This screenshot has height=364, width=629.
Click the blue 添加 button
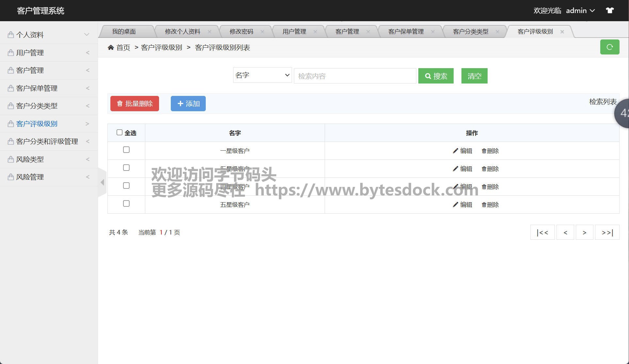point(188,103)
